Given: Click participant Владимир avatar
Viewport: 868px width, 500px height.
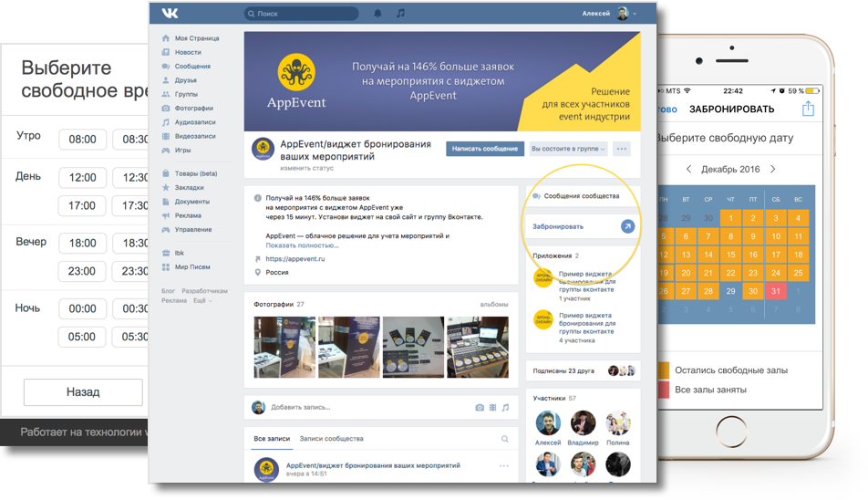Looking at the screenshot, I should pyautogui.click(x=583, y=423).
